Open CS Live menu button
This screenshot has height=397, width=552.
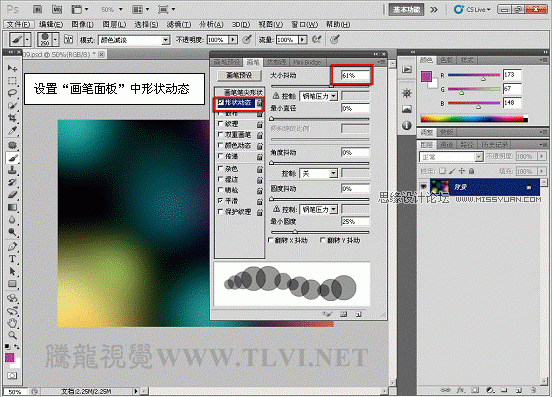(472, 10)
